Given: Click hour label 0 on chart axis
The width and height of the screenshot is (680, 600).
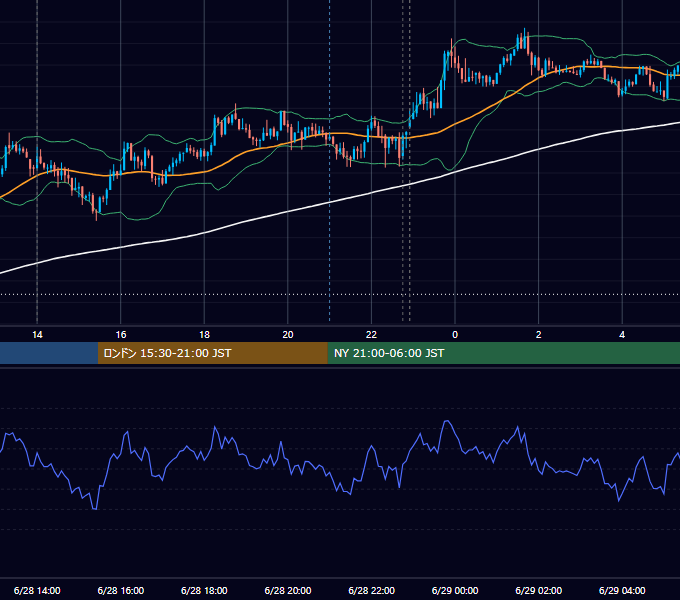Looking at the screenshot, I should [455, 335].
